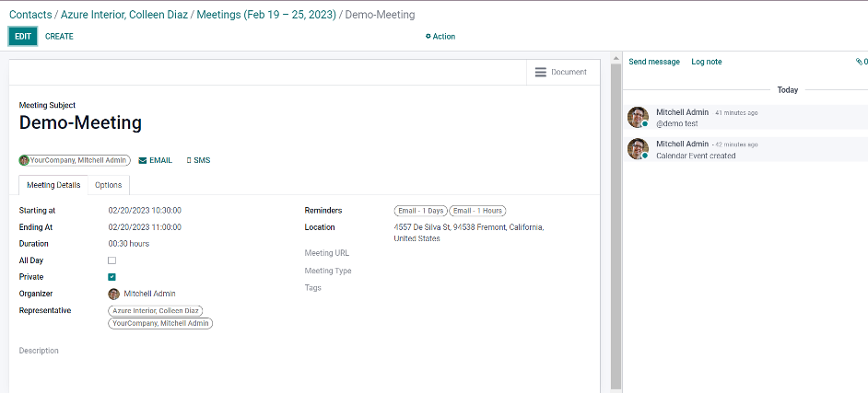Switch to the Options tab

click(109, 185)
